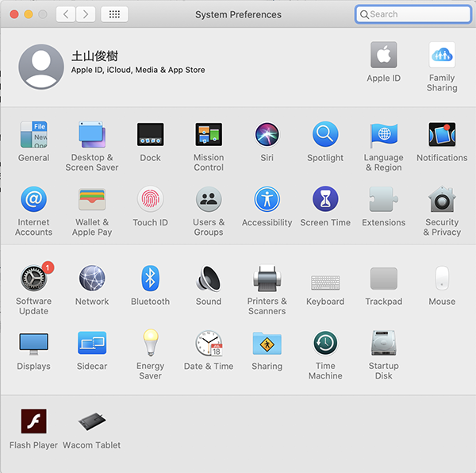
Task: Minimize the System Preferences window
Action: click(x=29, y=14)
